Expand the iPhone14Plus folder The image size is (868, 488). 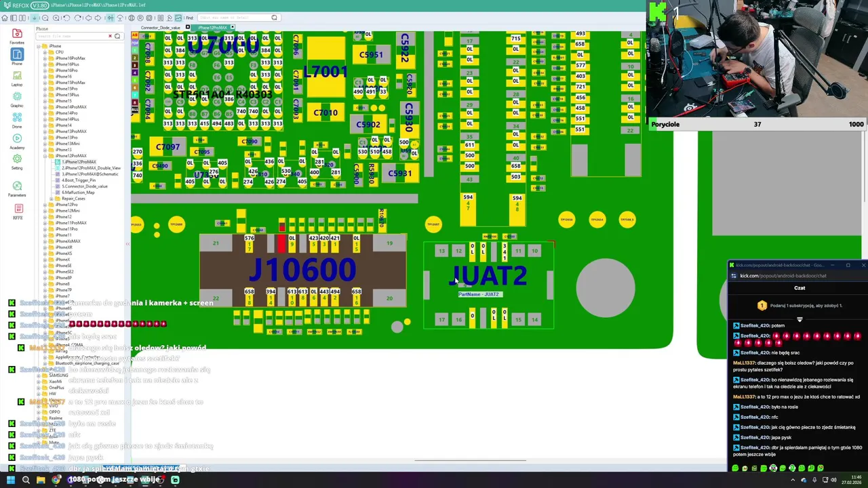tap(45, 119)
